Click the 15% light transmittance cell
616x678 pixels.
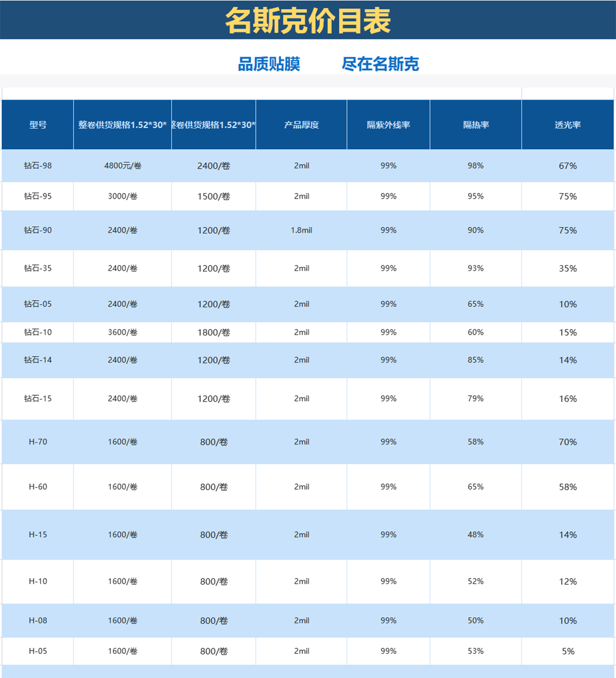click(x=568, y=333)
